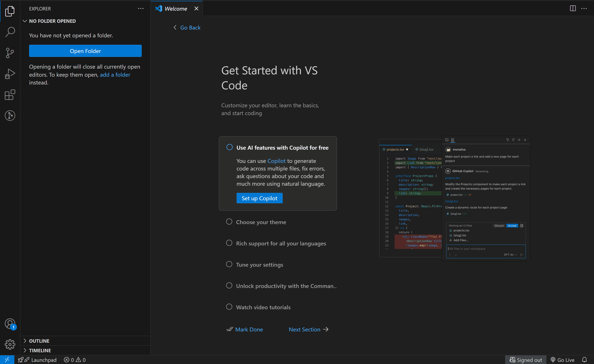
Task: Click the Mark Done link
Action: (249, 329)
